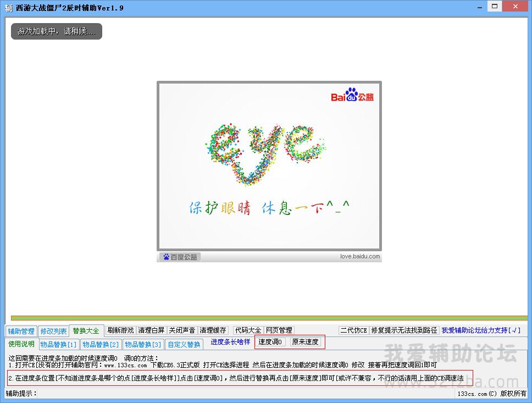Screen dimensions: 532x403
Task: Maximize the 辅助 window
Action: [495, 7]
